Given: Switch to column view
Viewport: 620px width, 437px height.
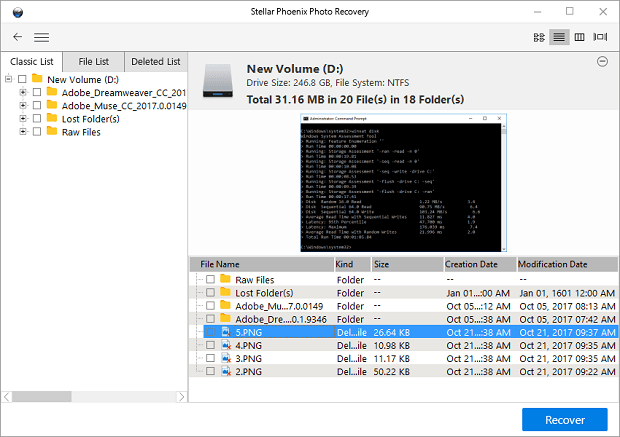Looking at the screenshot, I should (579, 37).
